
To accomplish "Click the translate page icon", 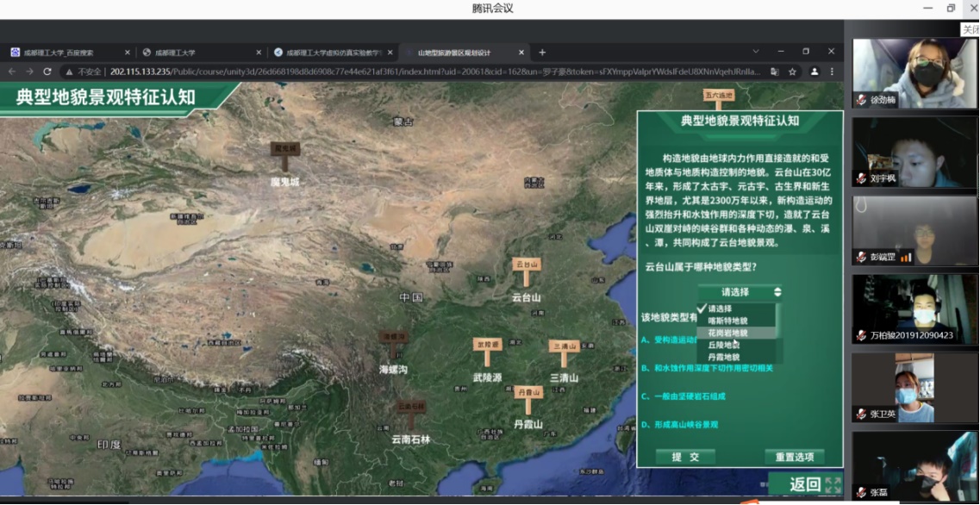I will coord(775,72).
